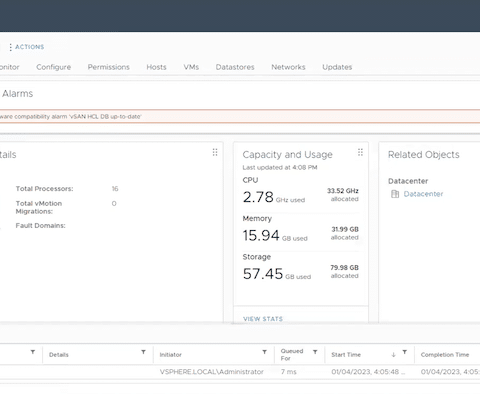Image resolution: width=480 pixels, height=394 pixels.
Task: Filter the column left of Details
Action: [x=33, y=352]
